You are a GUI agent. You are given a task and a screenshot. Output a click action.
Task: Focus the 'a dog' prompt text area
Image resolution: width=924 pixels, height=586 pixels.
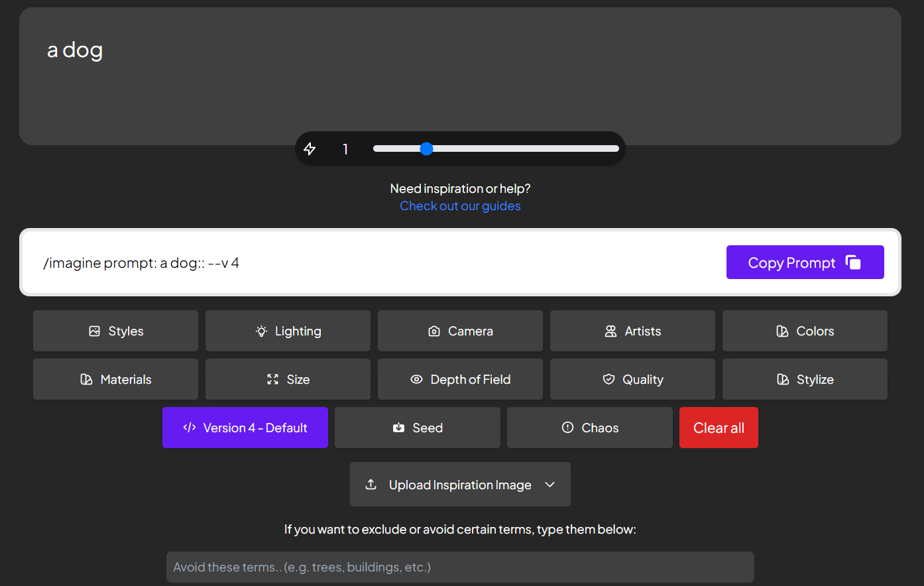pyautogui.click(x=460, y=76)
